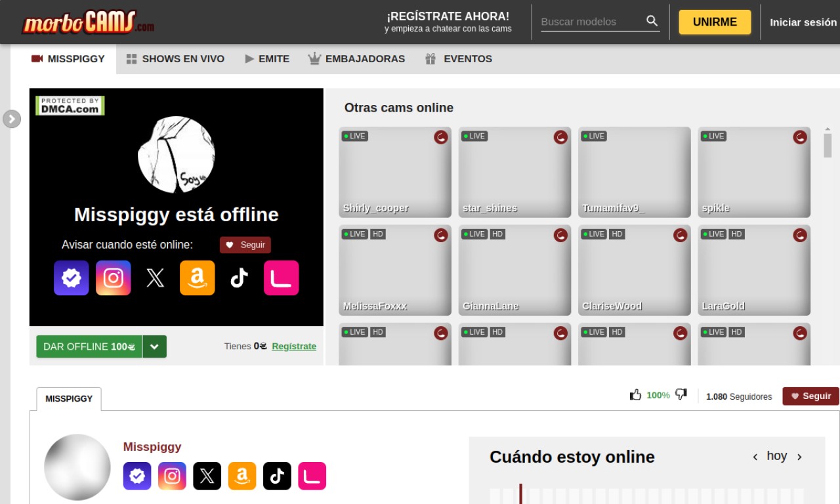Viewport: 840px width, 504px height.
Task: Click red badge icon on Shirly_cooper card
Action: [x=441, y=137]
